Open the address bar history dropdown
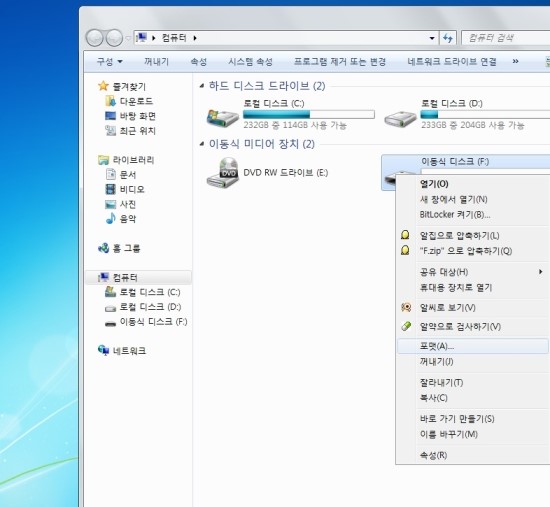550x507 pixels. (x=432, y=38)
